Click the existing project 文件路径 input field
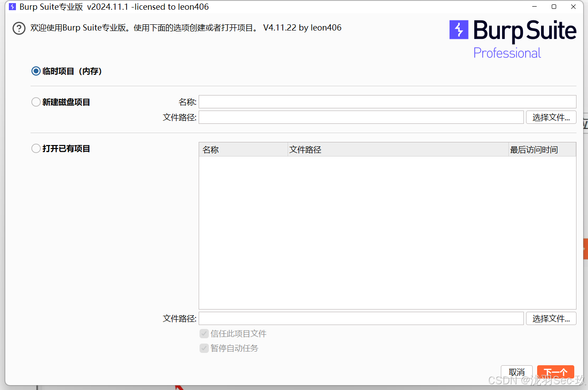Viewport: 588px width, 390px height. pyautogui.click(x=361, y=318)
